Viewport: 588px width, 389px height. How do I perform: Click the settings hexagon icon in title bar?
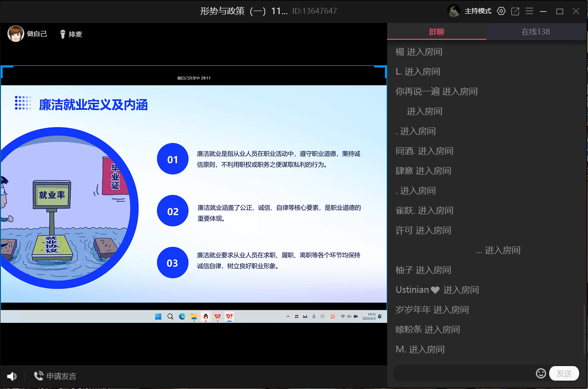[501, 11]
